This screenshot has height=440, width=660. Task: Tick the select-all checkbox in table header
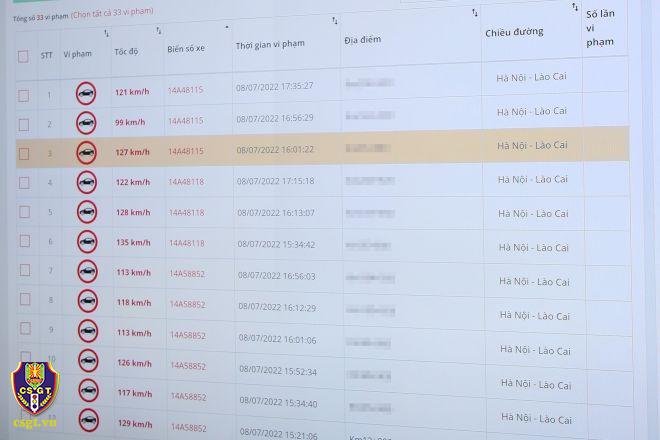click(23, 56)
